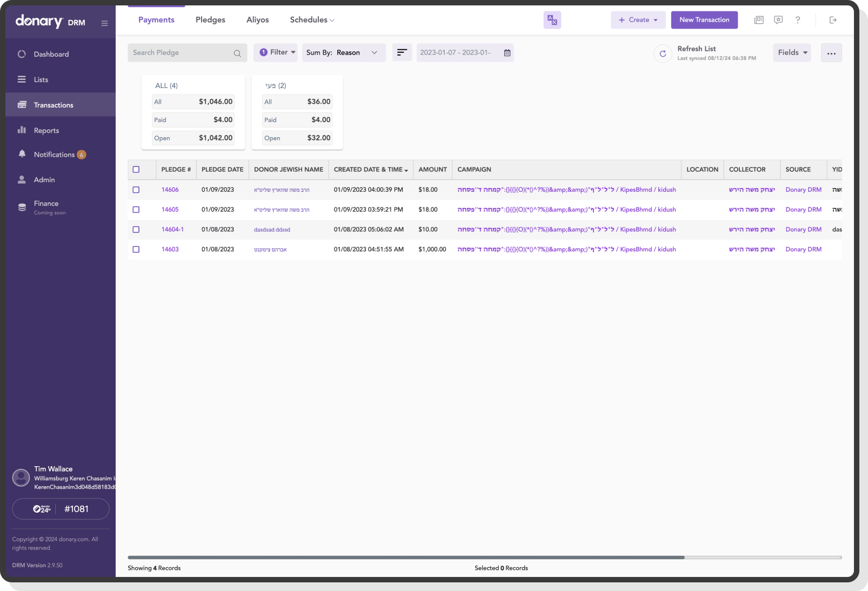Image resolution: width=868 pixels, height=591 pixels.
Task: Click the refresh list icon
Action: coord(663,53)
